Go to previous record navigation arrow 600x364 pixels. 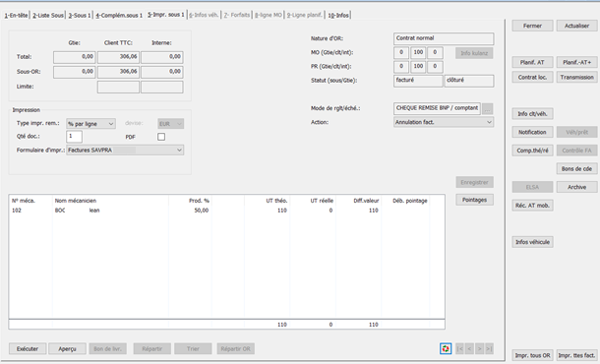[469, 348]
